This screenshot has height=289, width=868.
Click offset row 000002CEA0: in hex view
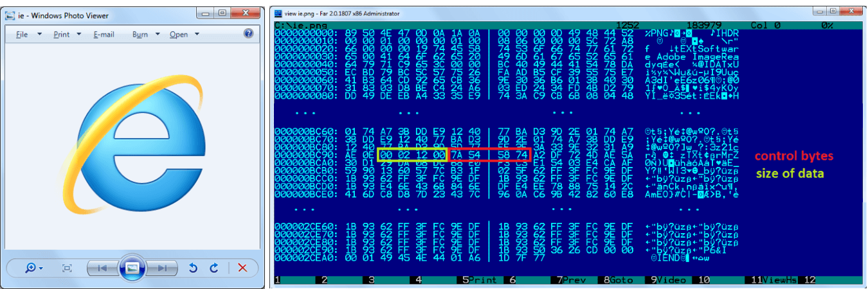(306, 258)
